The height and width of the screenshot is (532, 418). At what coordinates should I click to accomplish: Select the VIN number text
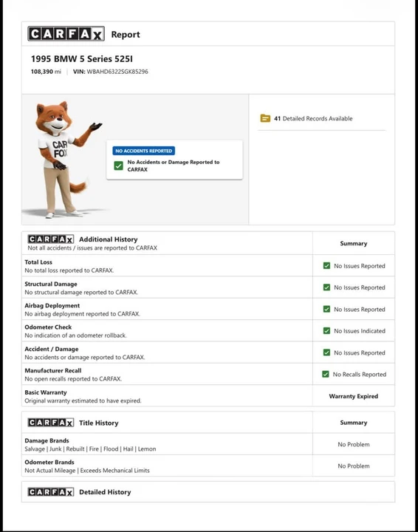click(x=117, y=72)
